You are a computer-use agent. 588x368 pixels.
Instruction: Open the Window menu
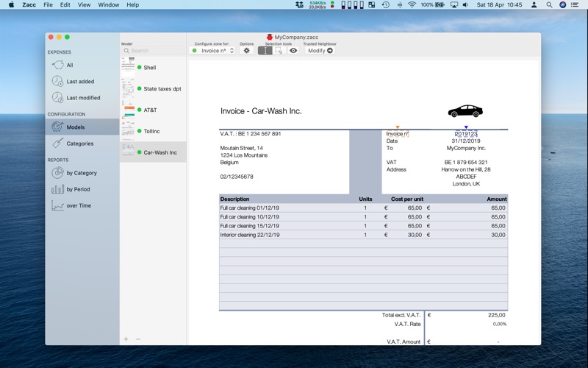coord(108,4)
